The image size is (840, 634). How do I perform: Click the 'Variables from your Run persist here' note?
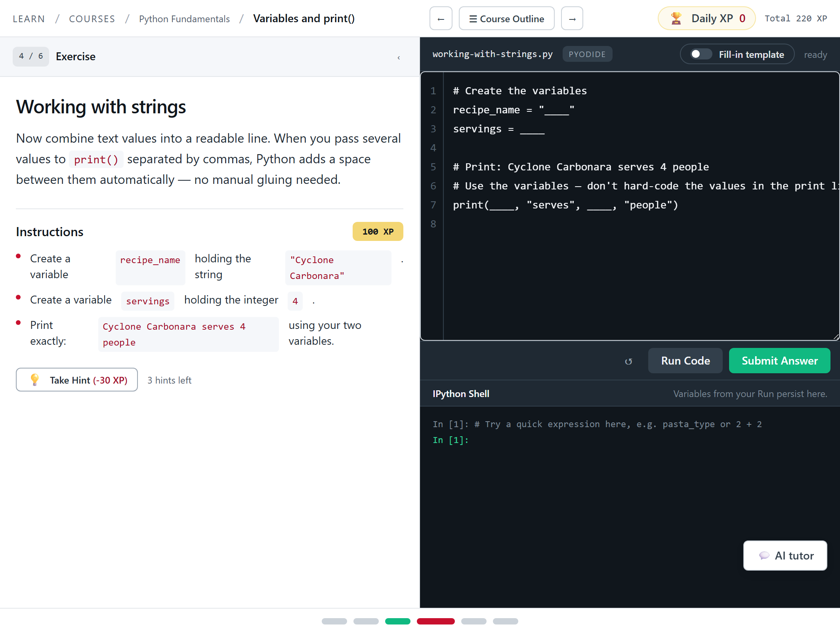coord(750,394)
